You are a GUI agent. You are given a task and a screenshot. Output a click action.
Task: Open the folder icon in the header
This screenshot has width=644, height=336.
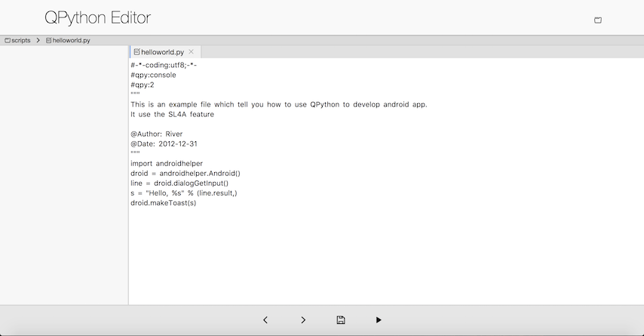coord(598,20)
